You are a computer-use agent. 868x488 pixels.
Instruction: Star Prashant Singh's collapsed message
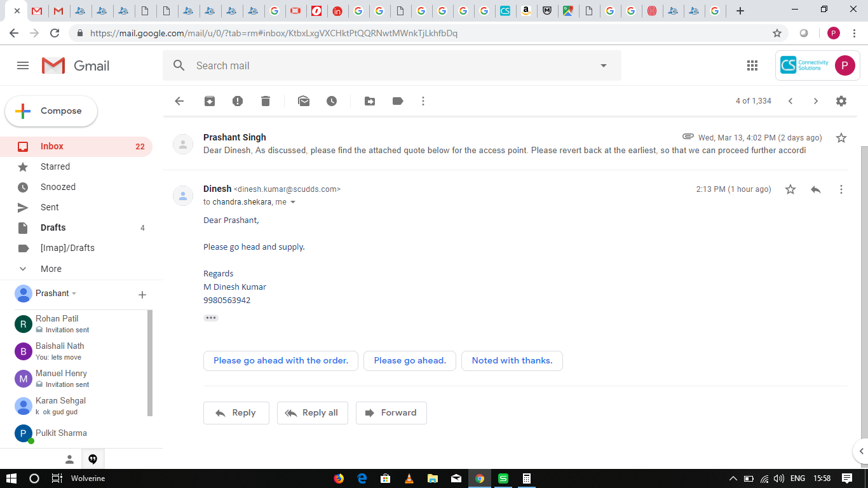841,138
